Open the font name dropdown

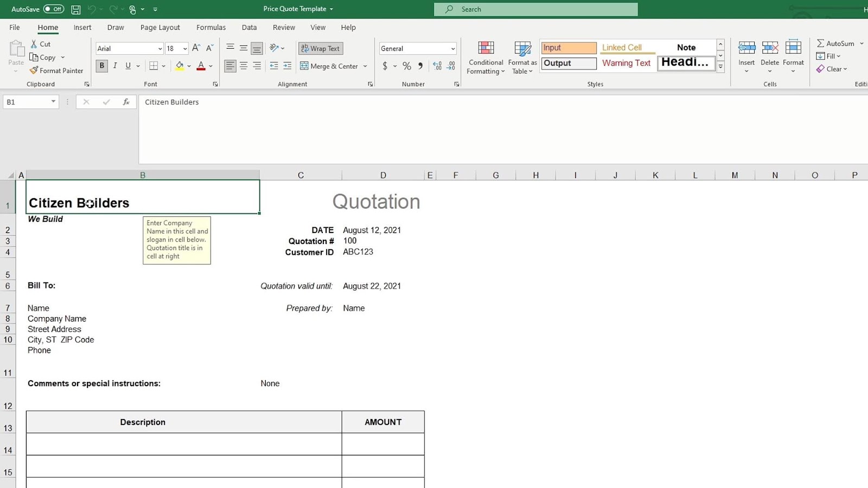tap(160, 49)
